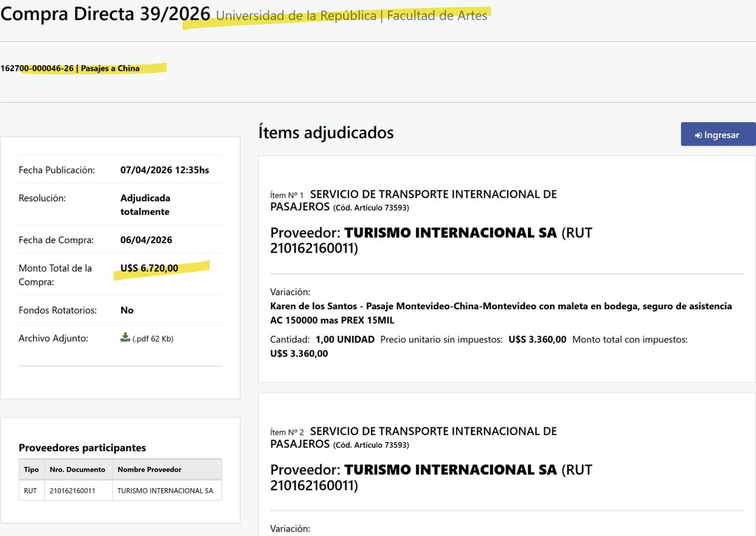The image size is (756, 536).
Task: Click the Ingresar login button
Action: pyautogui.click(x=718, y=135)
